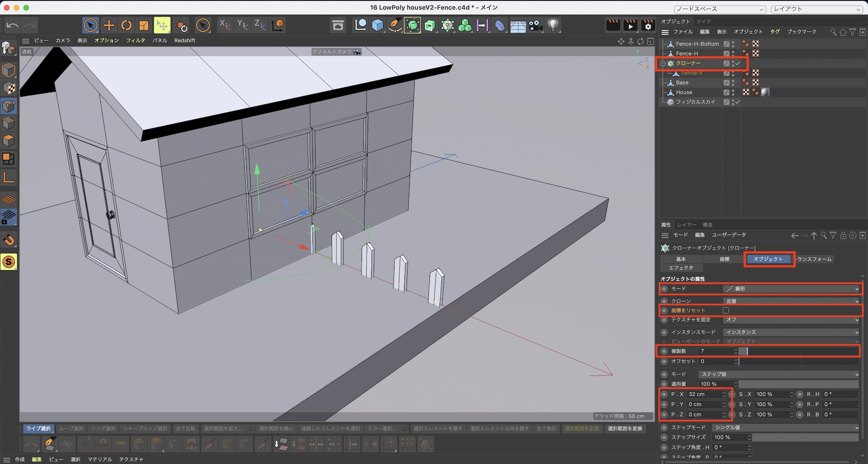Click the light bulb icon
This screenshot has width=868, height=464.
point(553,25)
